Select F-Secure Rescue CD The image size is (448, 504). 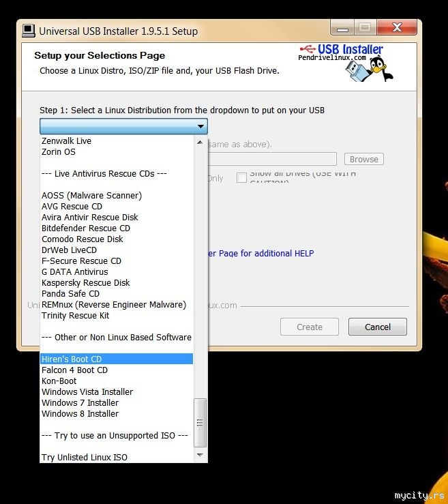coord(117,261)
